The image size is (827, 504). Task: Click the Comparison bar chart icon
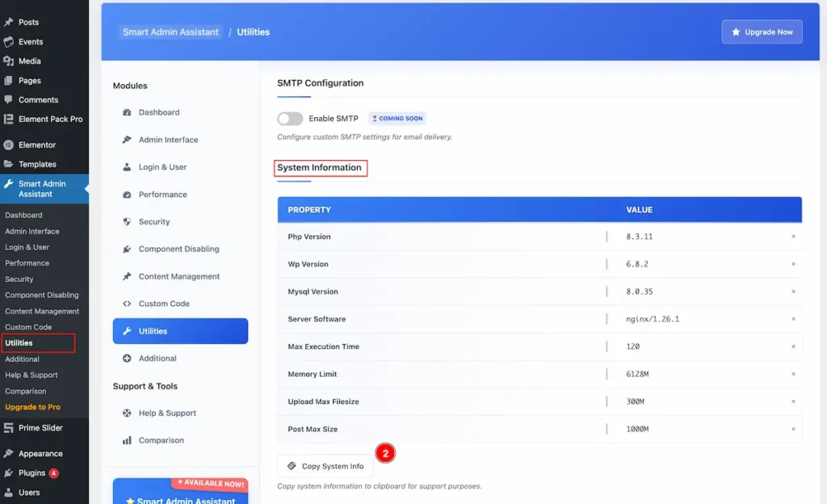127,440
